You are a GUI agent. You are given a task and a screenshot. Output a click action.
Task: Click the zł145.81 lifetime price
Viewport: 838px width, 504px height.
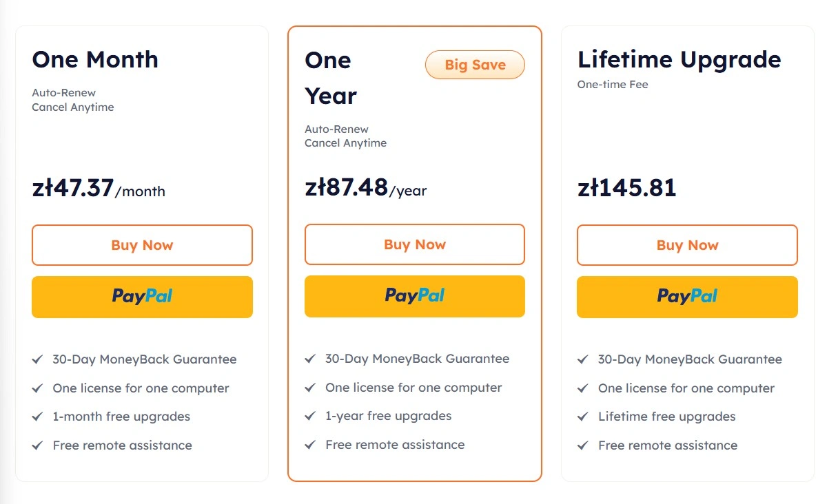[627, 187]
